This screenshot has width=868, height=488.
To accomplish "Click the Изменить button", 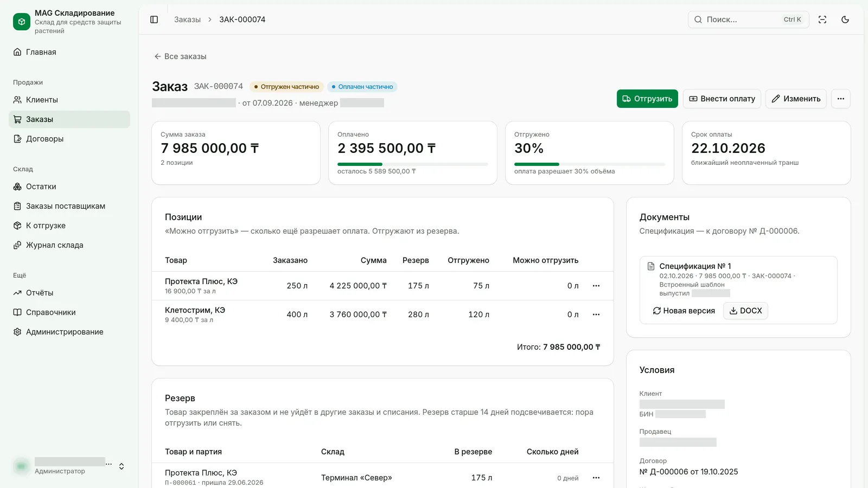I will tap(796, 99).
